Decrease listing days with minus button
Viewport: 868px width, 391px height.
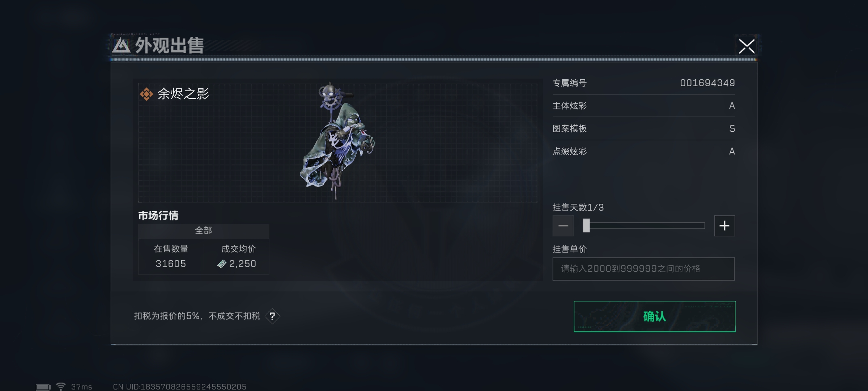click(x=563, y=226)
